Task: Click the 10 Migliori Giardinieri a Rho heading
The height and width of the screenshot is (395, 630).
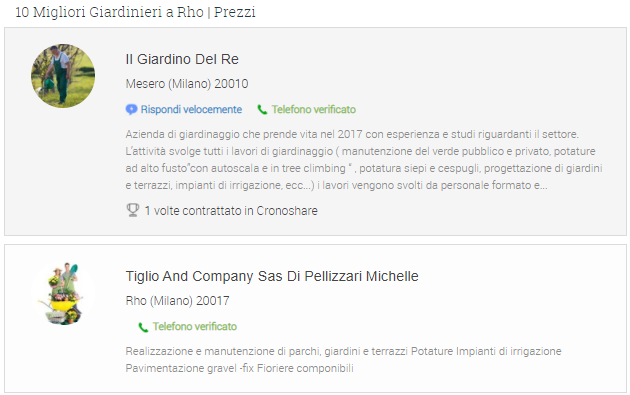Action: (x=135, y=12)
